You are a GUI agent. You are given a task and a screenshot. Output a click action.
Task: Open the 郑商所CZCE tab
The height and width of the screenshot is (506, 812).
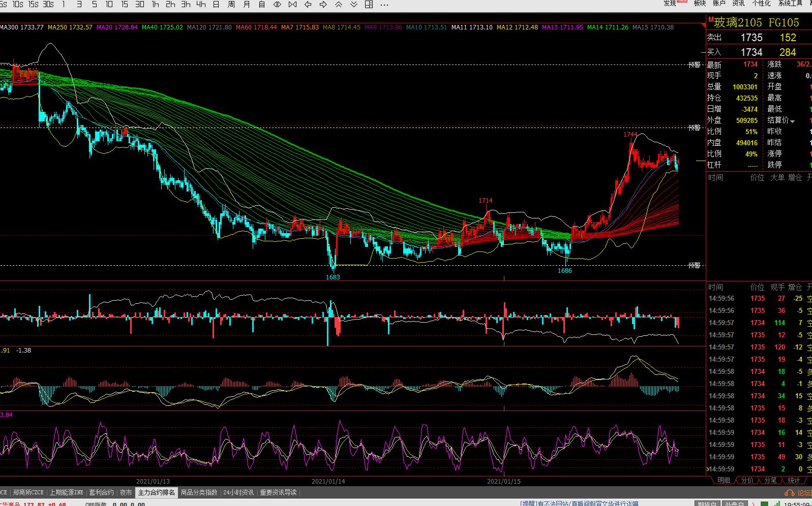tap(28, 492)
